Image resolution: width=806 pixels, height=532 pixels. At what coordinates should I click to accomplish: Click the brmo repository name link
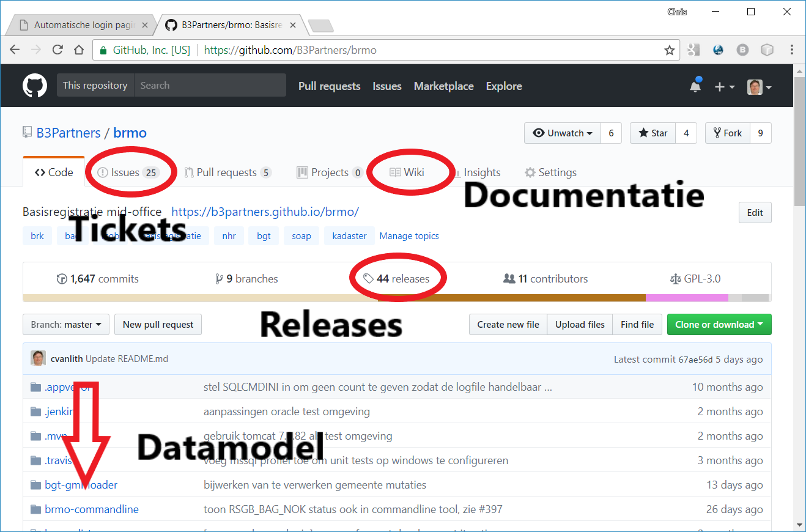click(130, 133)
